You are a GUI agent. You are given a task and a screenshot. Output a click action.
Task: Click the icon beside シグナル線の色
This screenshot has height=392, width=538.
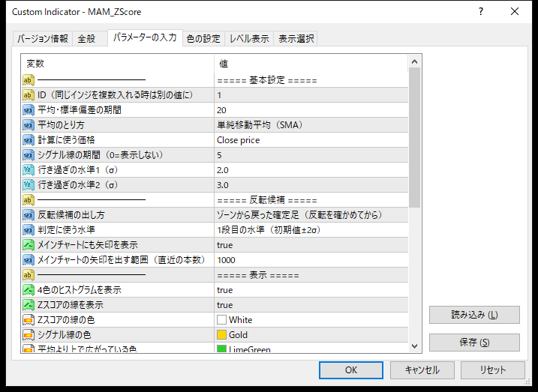point(29,335)
